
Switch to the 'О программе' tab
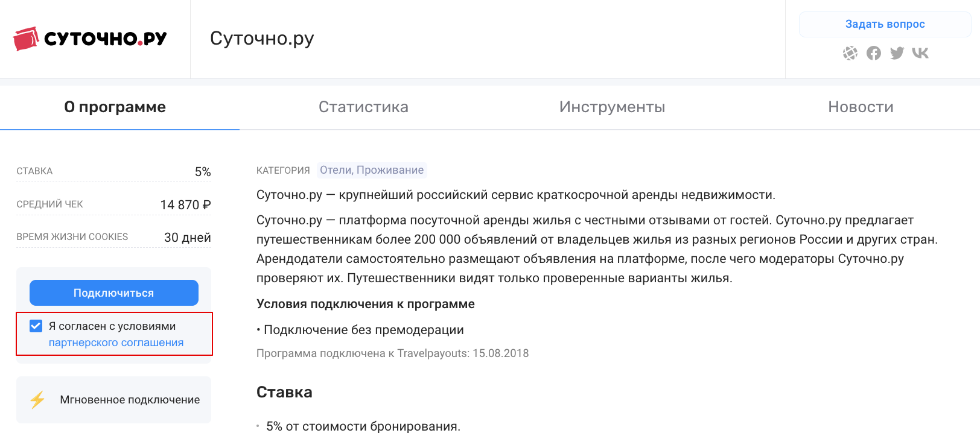[115, 107]
